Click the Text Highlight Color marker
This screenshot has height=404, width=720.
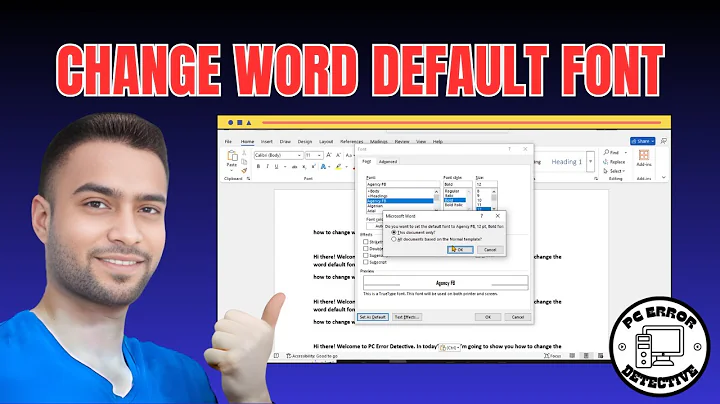338,167
